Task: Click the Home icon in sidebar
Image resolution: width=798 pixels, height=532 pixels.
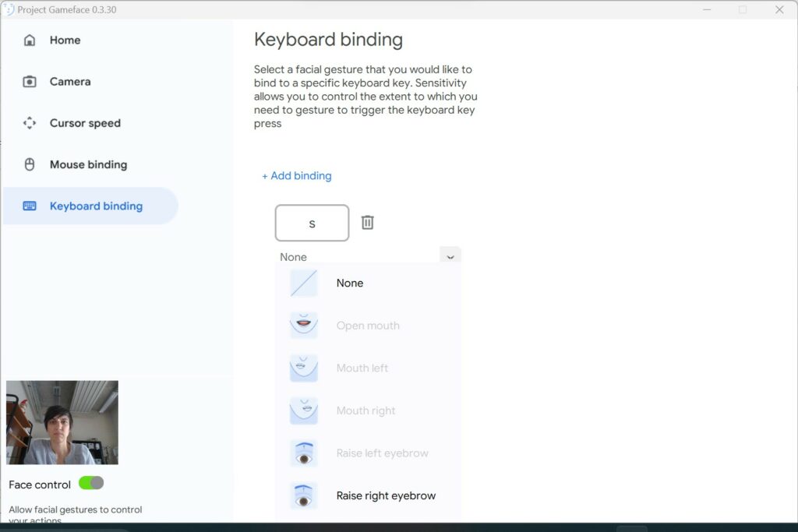Action: click(30, 41)
